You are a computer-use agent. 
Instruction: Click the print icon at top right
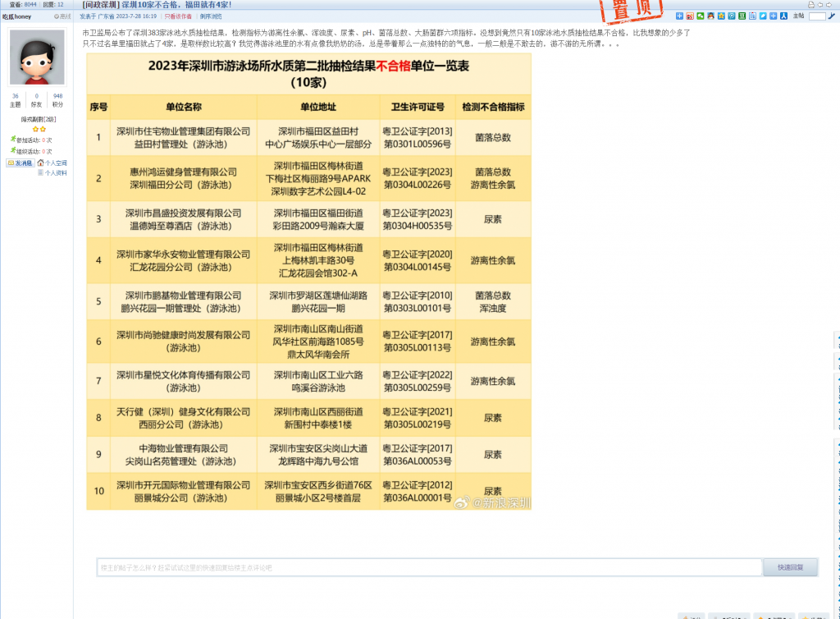[x=811, y=5]
